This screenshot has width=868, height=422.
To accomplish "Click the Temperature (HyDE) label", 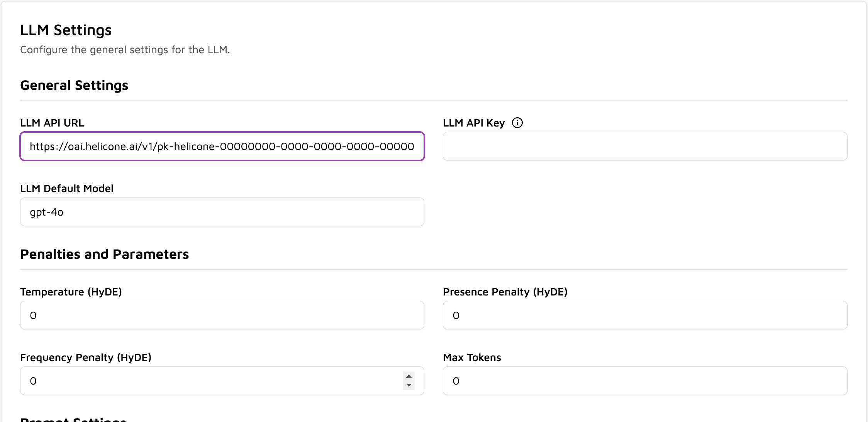I will point(71,292).
